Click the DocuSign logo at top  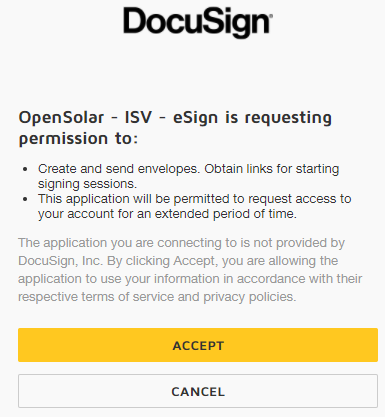(x=198, y=23)
